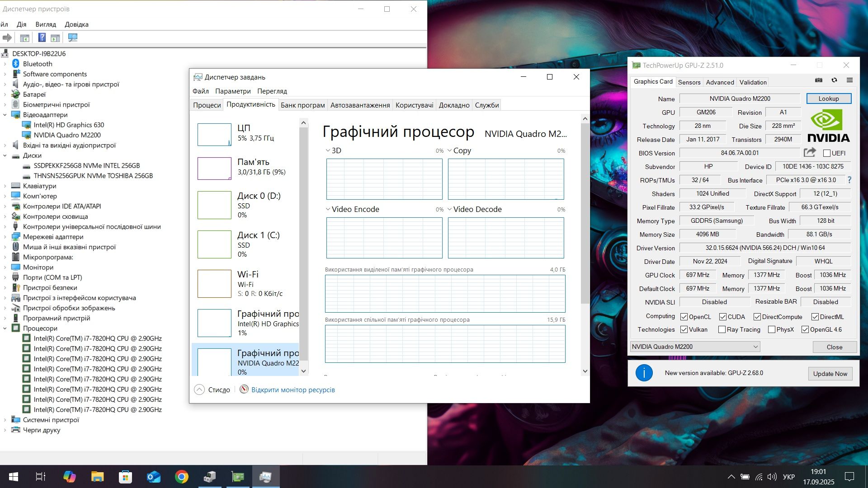Toggle the Ray Tracing checkbox
Viewport: 868px width, 488px height.
[x=722, y=329]
